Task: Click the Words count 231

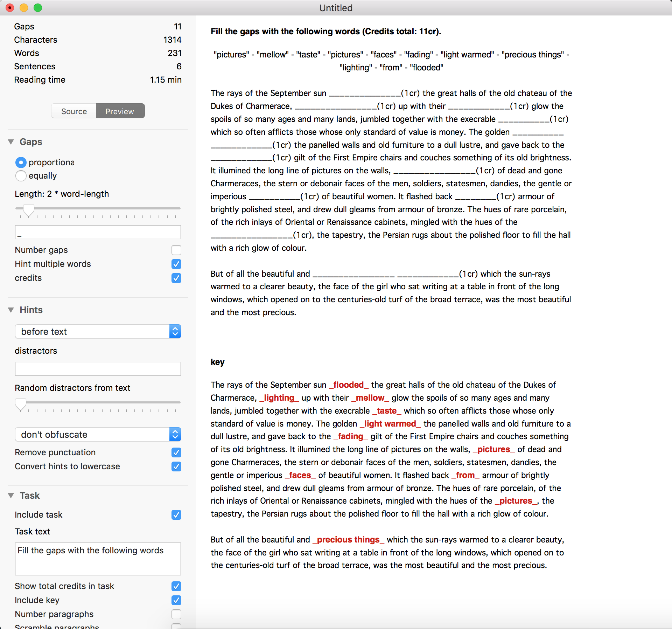Action: (x=175, y=53)
